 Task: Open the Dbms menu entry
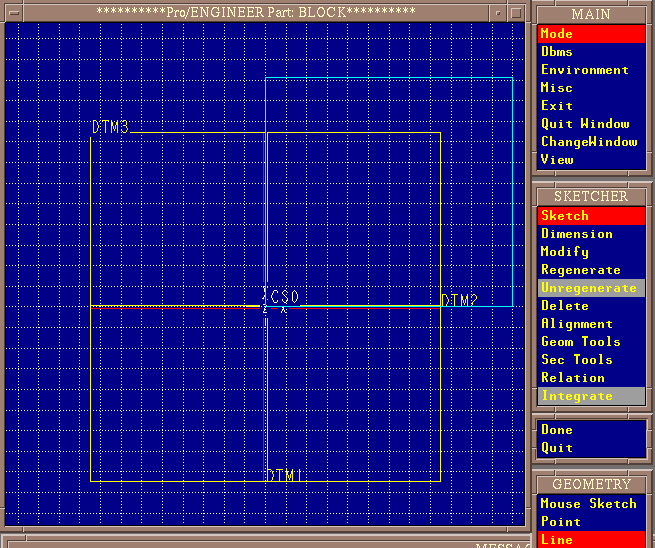point(591,52)
